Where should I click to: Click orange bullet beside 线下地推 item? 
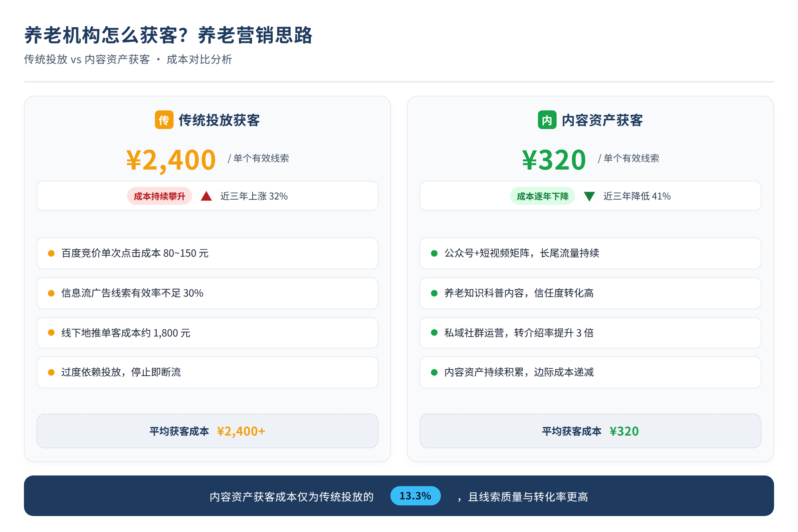point(51,332)
